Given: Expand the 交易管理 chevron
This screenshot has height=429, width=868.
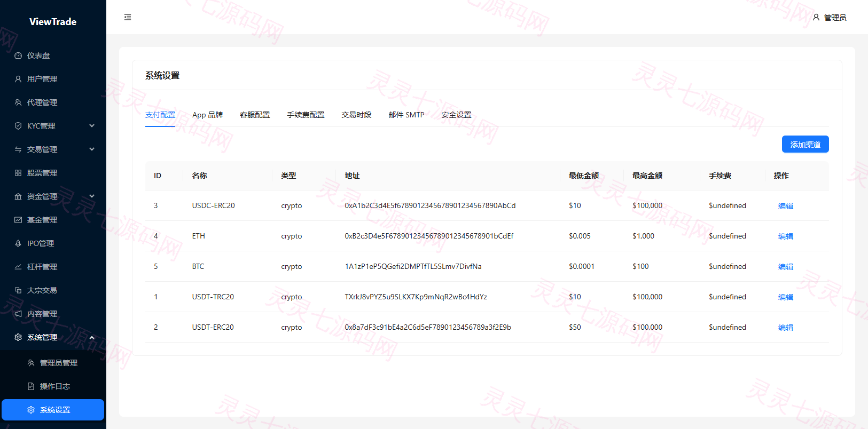Looking at the screenshot, I should click(92, 149).
